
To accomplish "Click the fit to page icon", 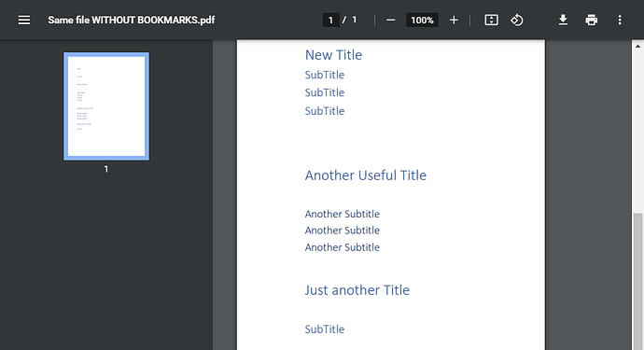I will point(491,21).
